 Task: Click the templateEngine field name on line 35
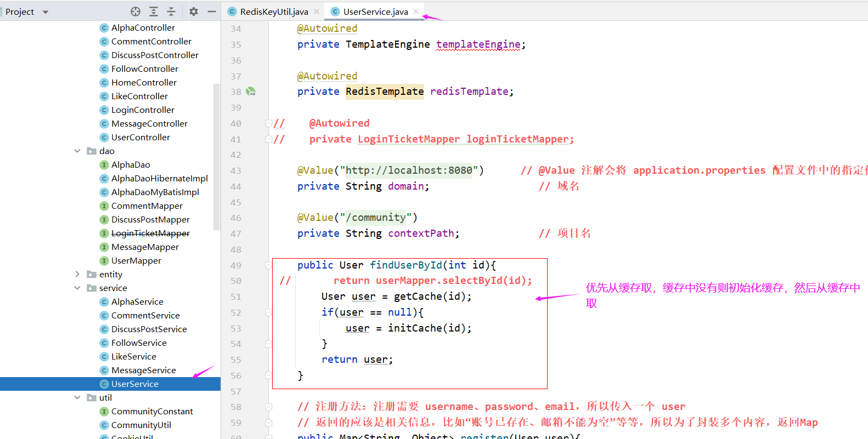(478, 44)
